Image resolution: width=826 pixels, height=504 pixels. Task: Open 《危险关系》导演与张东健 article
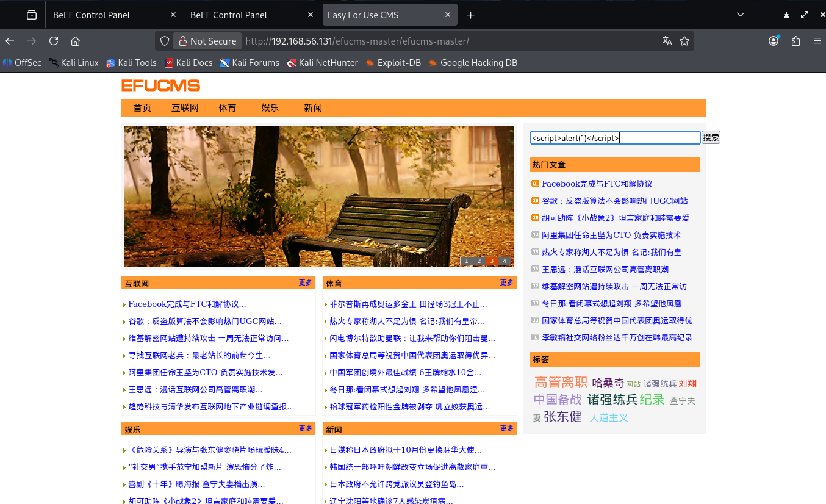pyautogui.click(x=210, y=450)
